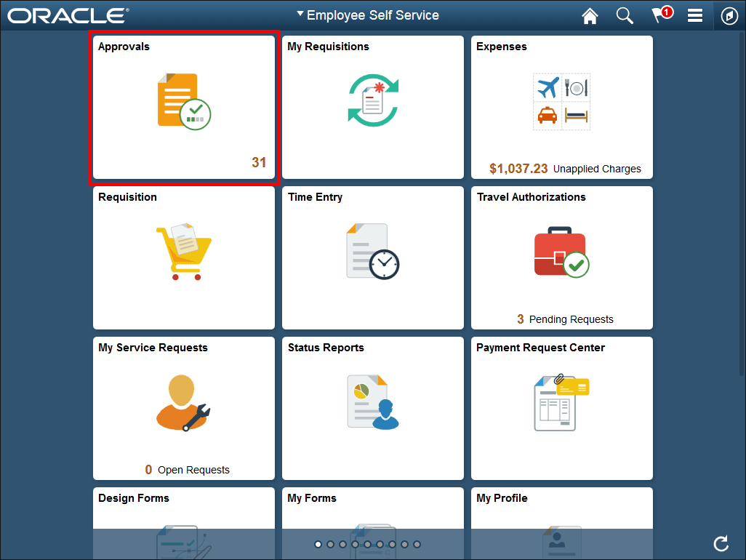Open the Time Entry tile
The width and height of the screenshot is (746, 560).
coord(372,258)
